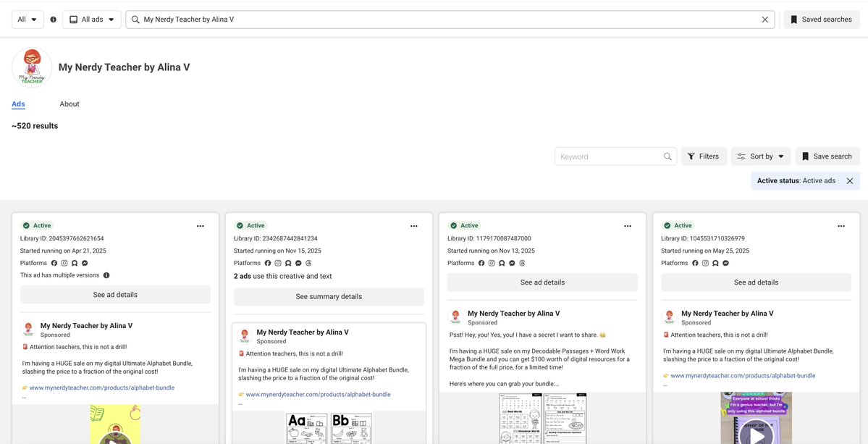
Task: Click Save search button
Action: click(827, 156)
